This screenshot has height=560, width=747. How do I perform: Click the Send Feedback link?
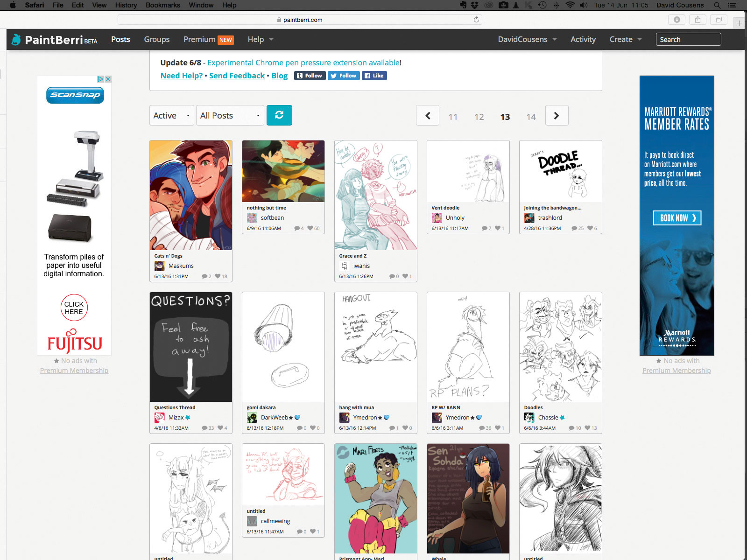[237, 76]
